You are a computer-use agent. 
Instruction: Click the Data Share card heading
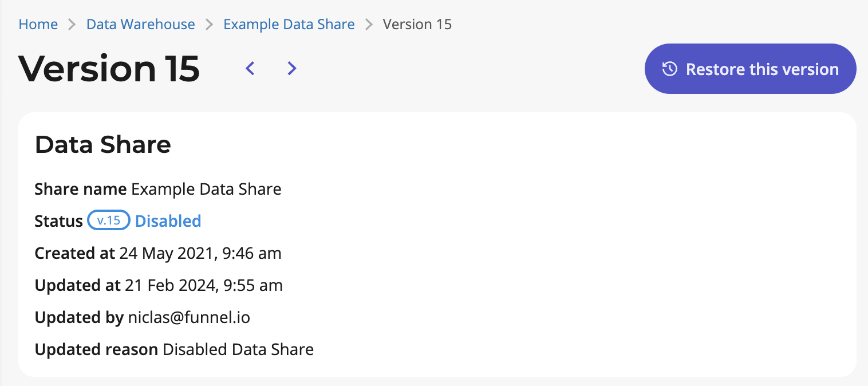tap(103, 145)
